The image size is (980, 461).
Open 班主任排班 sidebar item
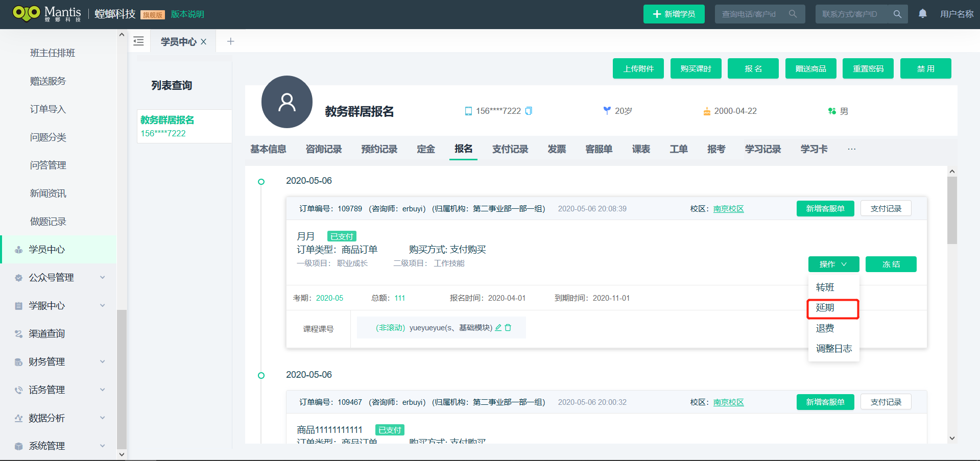coord(53,53)
